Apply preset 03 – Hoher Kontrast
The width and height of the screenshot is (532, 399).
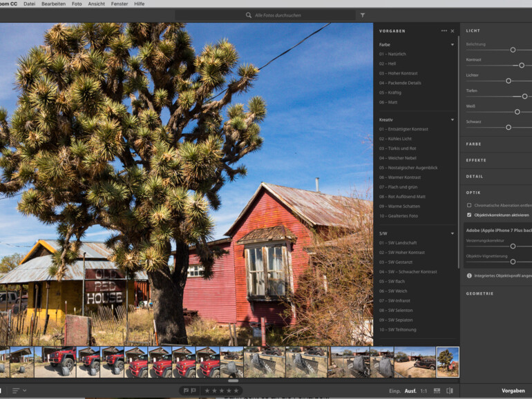tap(398, 73)
